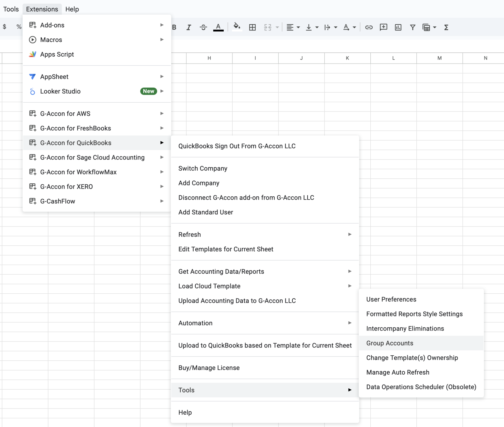Format as currency with dollar icon
This screenshot has height=427, width=504.
coord(4,27)
